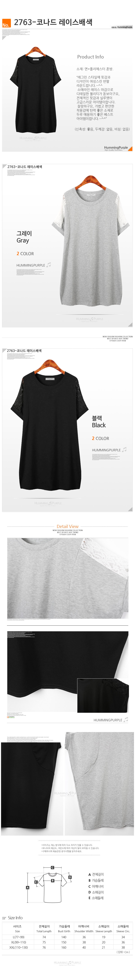Screen dimensions: 135x980
Task: Click the Detail View heading
Action: pyautogui.click(x=67, y=526)
